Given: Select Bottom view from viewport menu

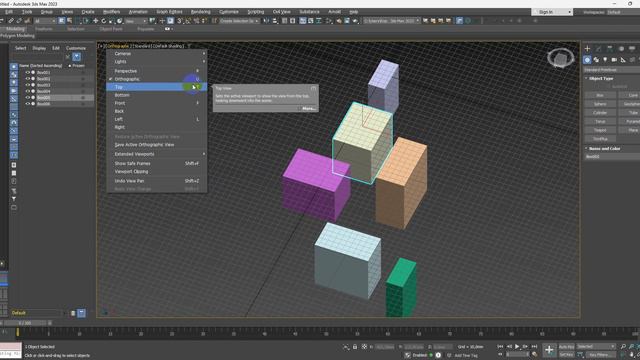Looking at the screenshot, I should coord(156,95).
